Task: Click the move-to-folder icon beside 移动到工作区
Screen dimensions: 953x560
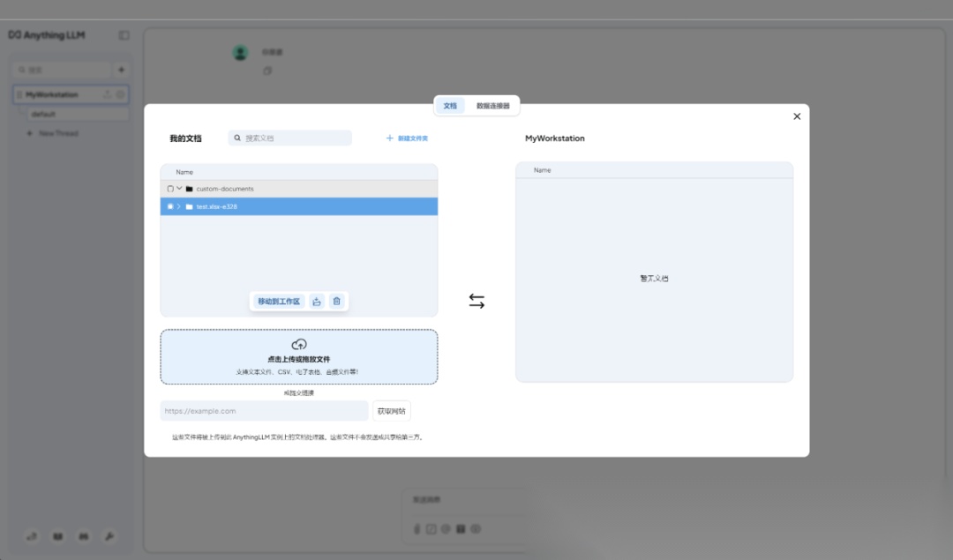Action: point(317,302)
